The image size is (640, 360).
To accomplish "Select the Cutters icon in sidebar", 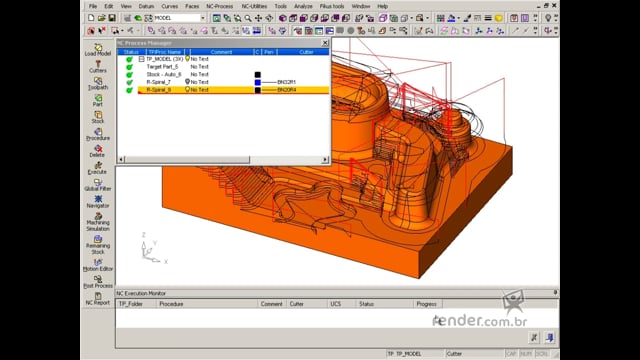I will [98, 67].
